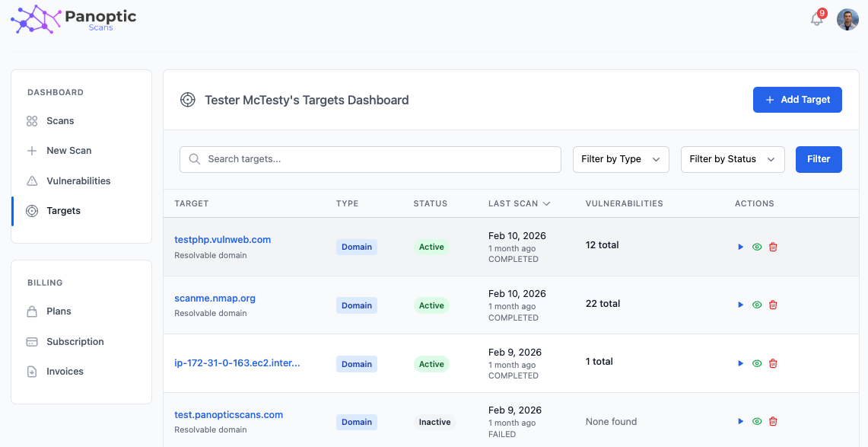Click the New Scan plus icon
This screenshot has width=868, height=447.
click(x=31, y=150)
